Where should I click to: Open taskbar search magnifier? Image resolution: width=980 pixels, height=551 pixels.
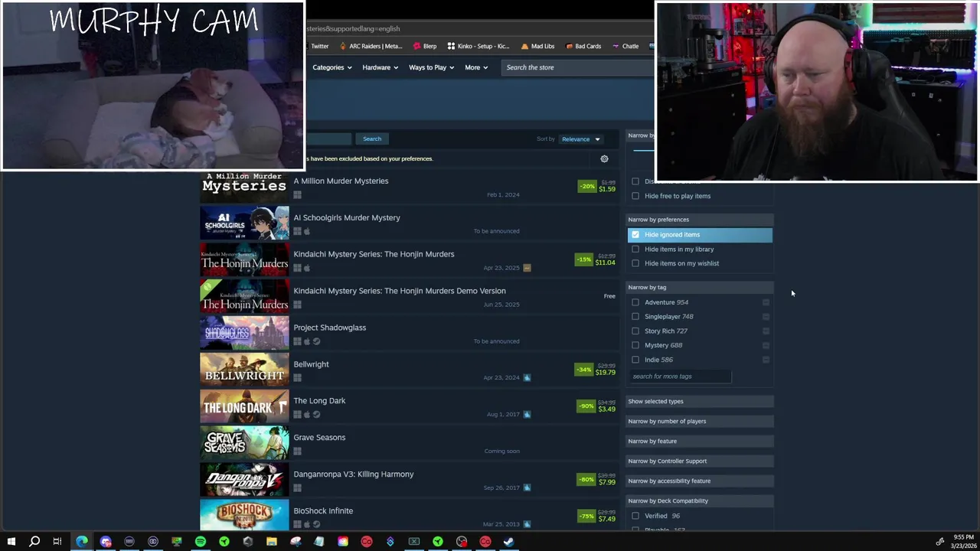(x=34, y=542)
